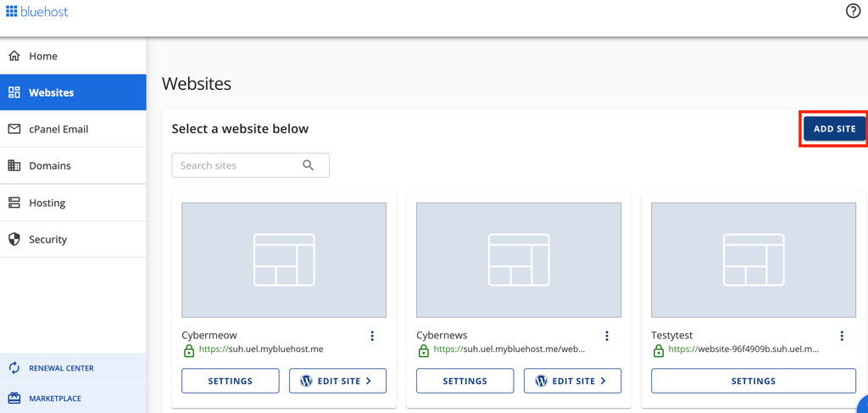This screenshot has height=413, width=868.
Task: Click the Testytest site preview thumbnail
Action: coord(754,260)
